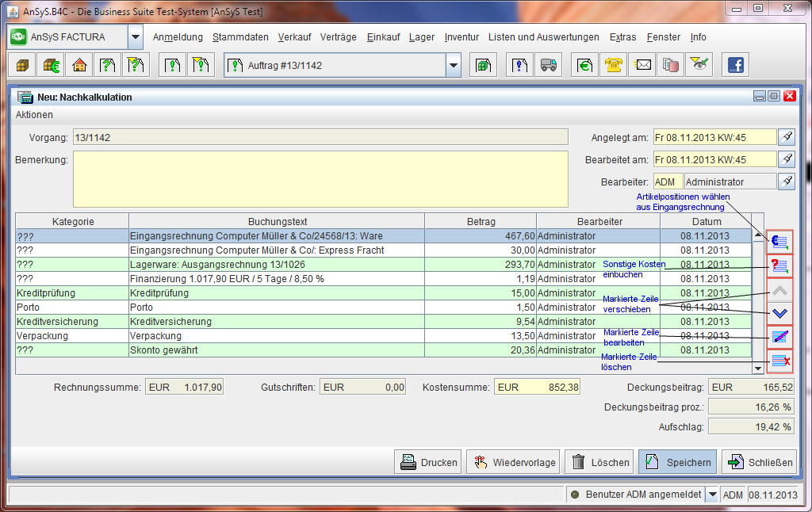
Task: Edit the marked row with pencil icon
Action: click(779, 337)
